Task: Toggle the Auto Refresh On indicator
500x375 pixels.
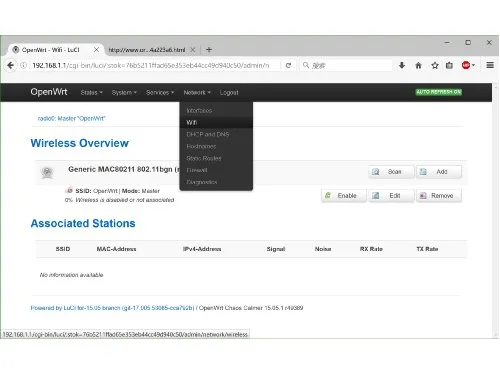Action: coord(439,92)
